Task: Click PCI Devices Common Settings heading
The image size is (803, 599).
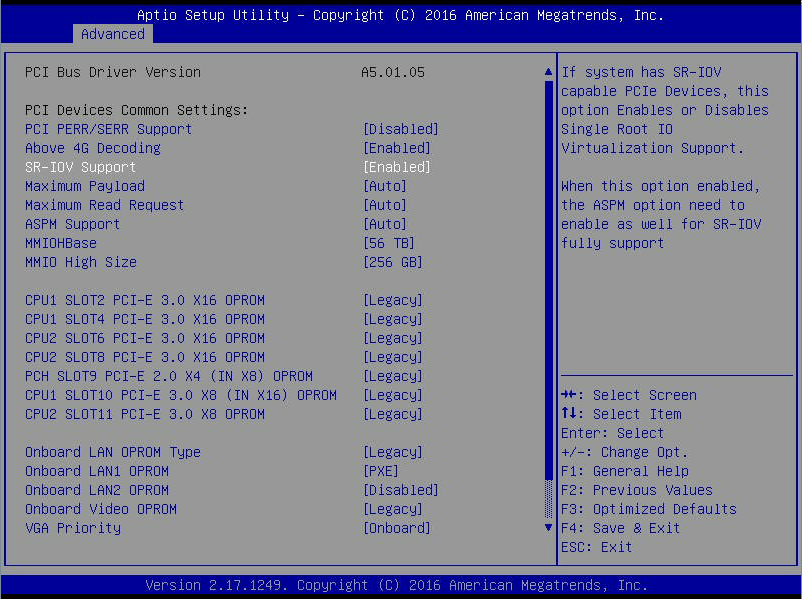Action: [137, 110]
